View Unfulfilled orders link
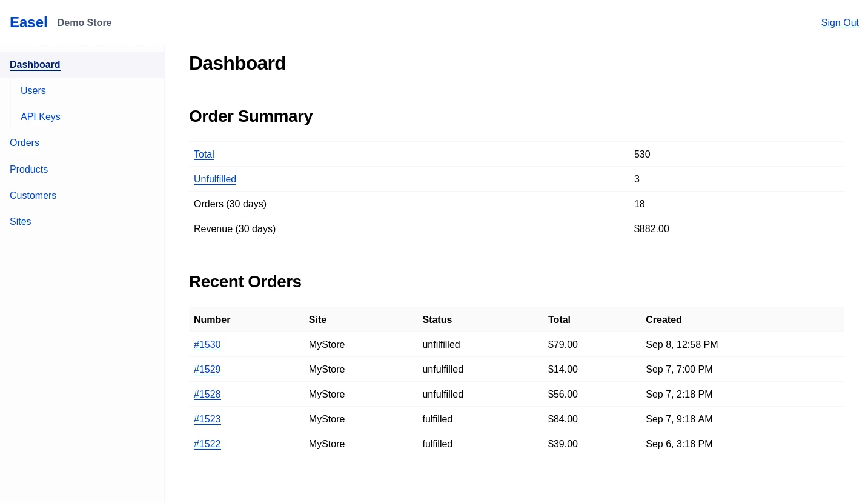The width and height of the screenshot is (868, 503). coord(215,179)
